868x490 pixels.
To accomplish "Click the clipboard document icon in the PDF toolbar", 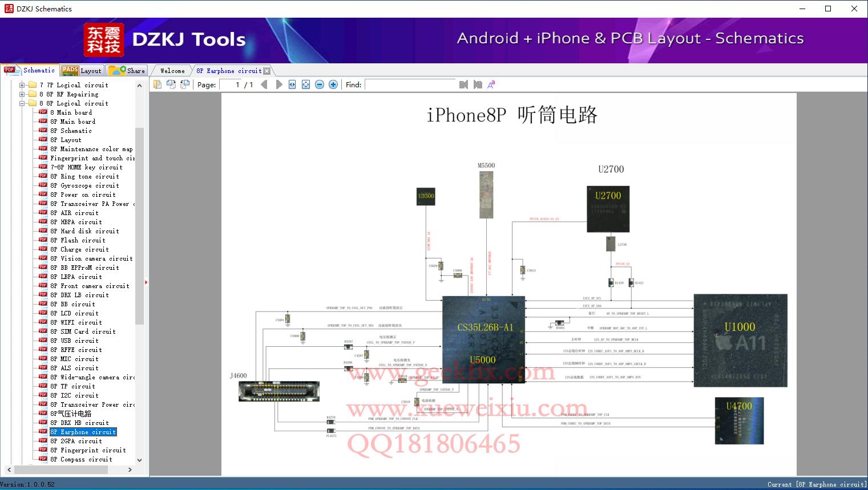I will click(x=157, y=84).
